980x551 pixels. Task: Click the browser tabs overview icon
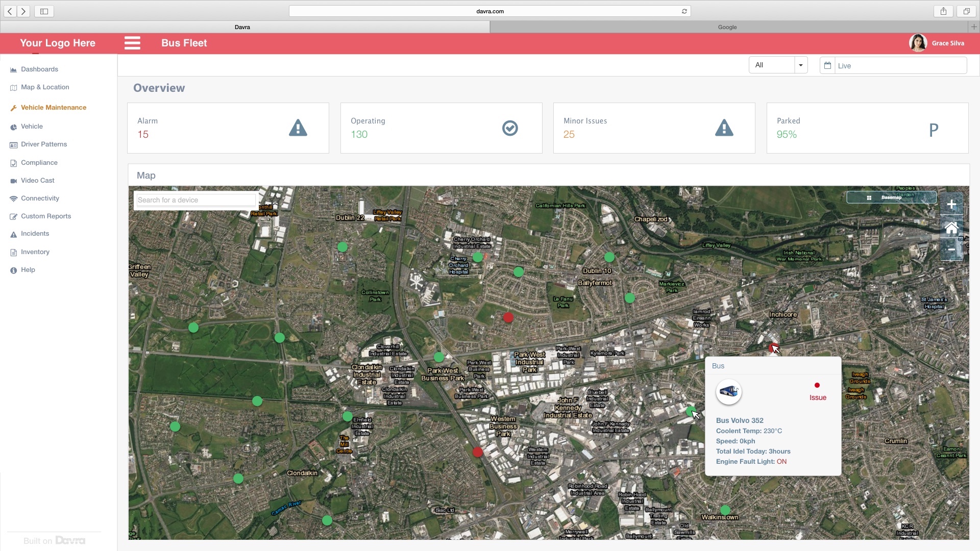pyautogui.click(x=966, y=11)
